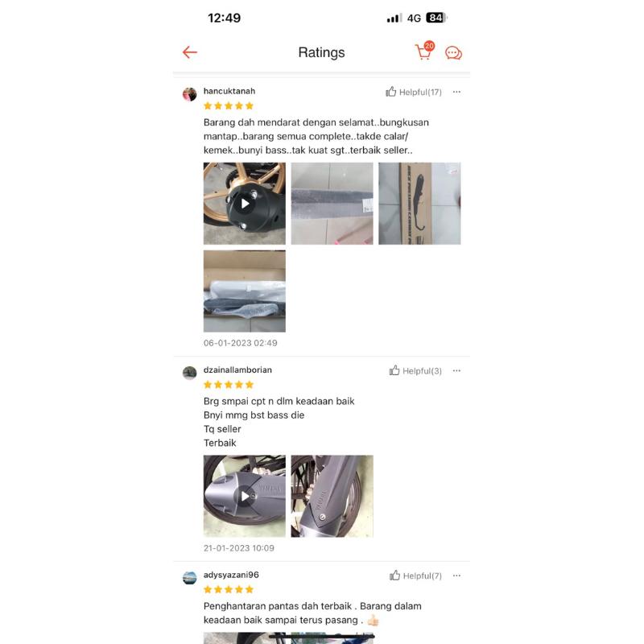Open the chat messages icon
Screen dimensions: 644x644
(453, 53)
